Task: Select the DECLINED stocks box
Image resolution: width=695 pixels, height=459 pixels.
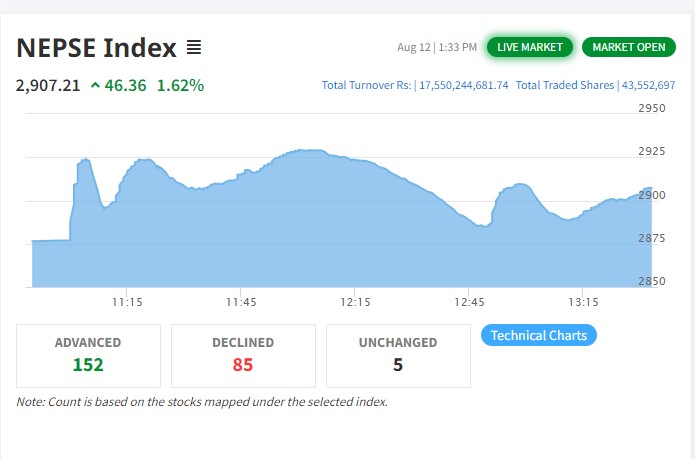Action: pyautogui.click(x=243, y=355)
